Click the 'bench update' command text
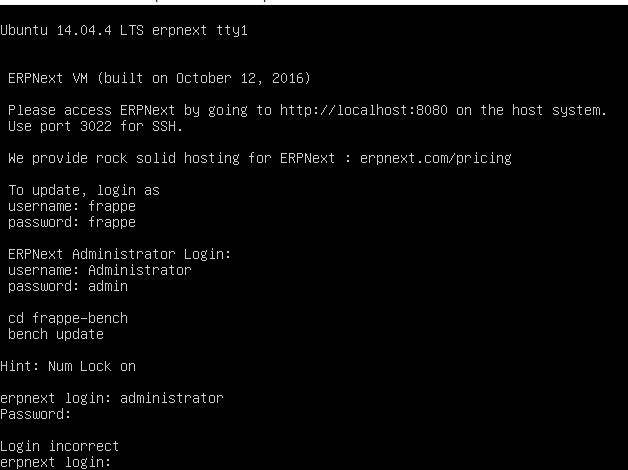The image size is (628, 470). [56, 334]
